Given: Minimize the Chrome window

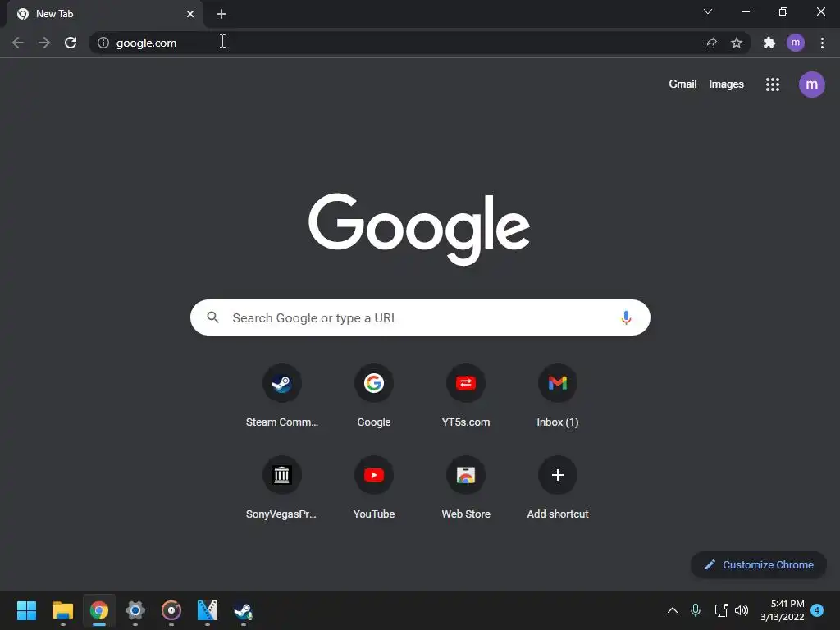Looking at the screenshot, I should 745,11.
